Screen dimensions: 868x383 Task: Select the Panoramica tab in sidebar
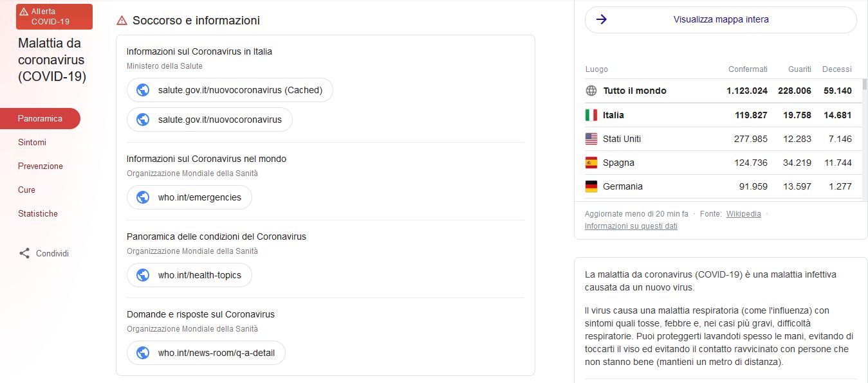point(40,118)
